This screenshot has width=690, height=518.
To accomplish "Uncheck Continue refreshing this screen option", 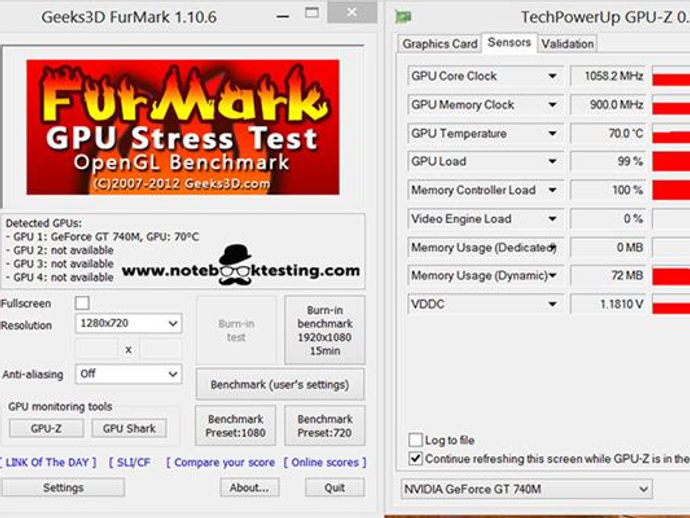I will point(415,459).
